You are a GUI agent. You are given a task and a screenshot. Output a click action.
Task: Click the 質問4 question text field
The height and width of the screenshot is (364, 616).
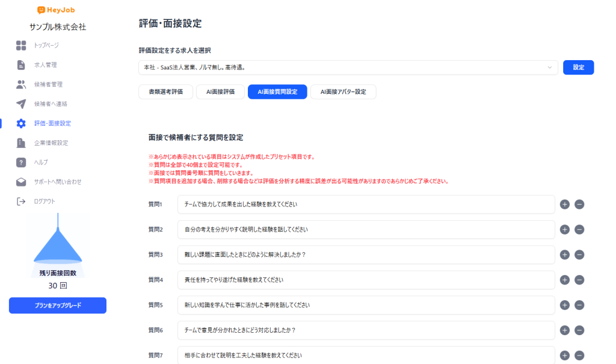[x=366, y=280]
